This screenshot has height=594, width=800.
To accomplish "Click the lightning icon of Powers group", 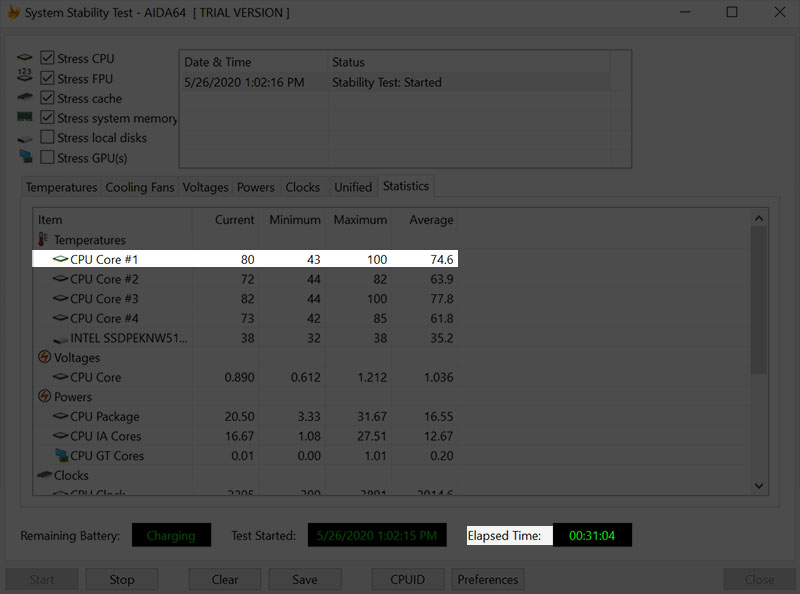I will (x=44, y=395).
